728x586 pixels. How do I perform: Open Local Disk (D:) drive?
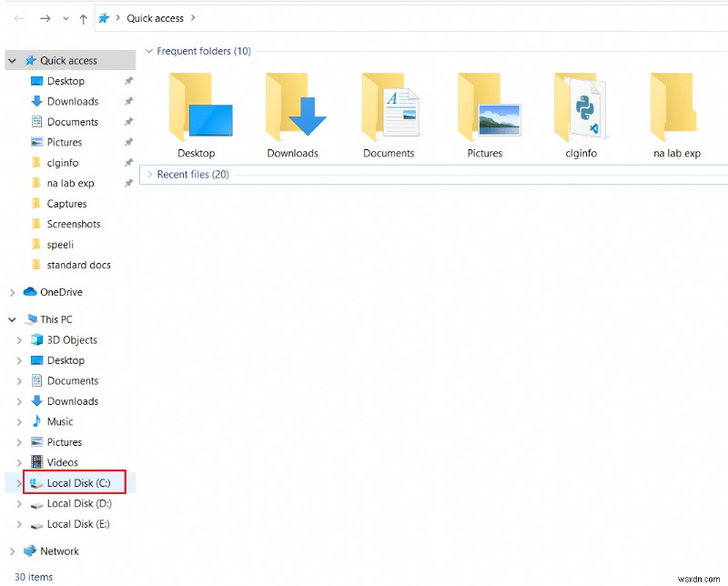coord(79,503)
